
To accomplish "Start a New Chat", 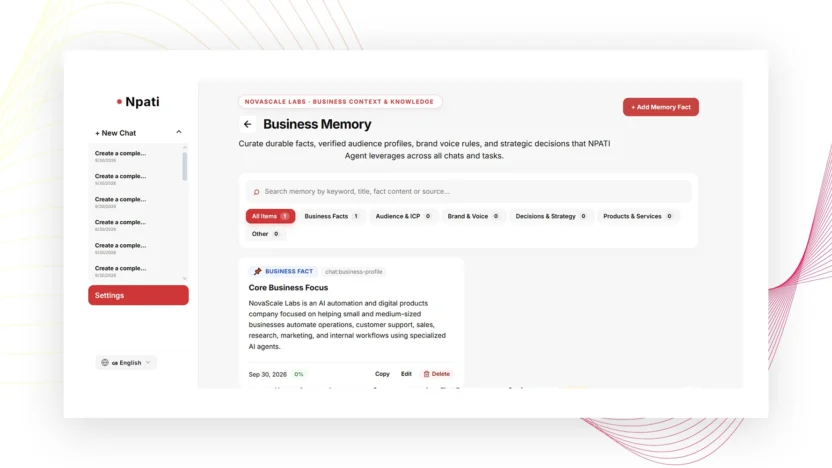I will tap(116, 133).
